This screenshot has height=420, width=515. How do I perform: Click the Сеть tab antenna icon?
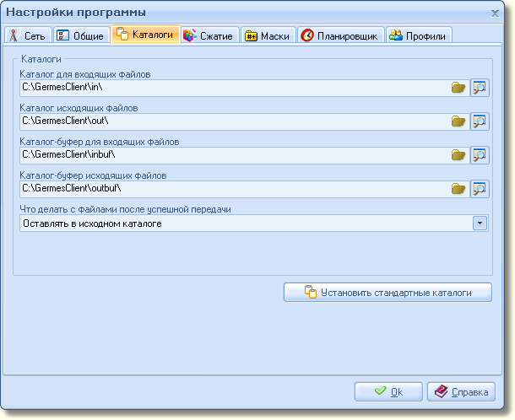click(x=14, y=35)
